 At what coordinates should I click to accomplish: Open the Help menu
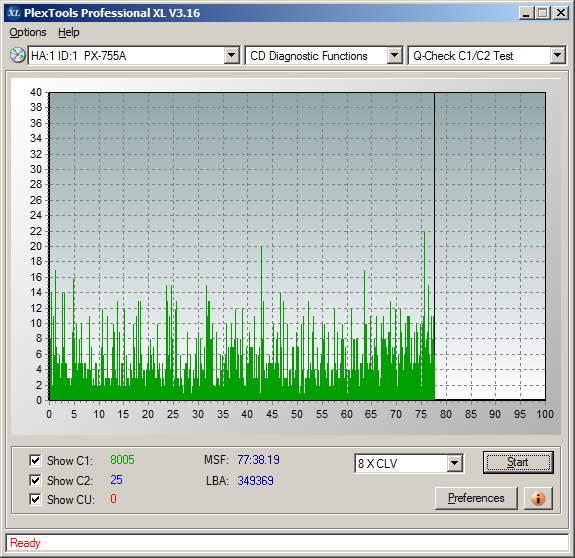tap(69, 32)
